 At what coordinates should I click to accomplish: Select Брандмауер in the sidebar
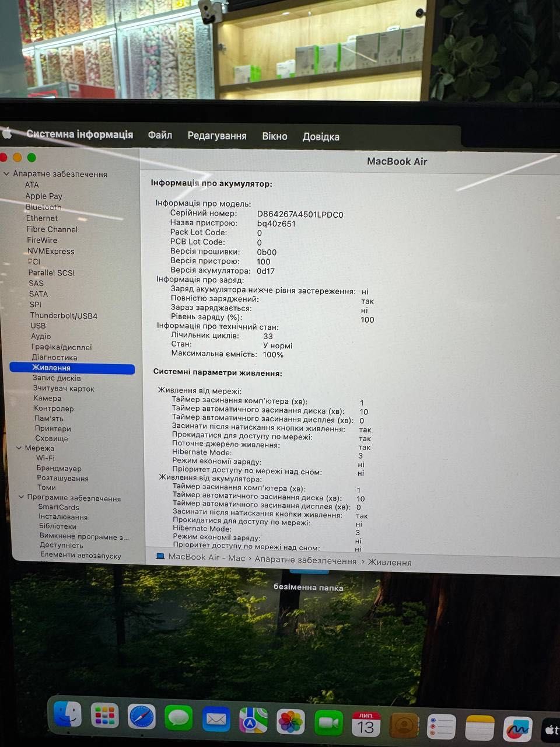click(59, 468)
